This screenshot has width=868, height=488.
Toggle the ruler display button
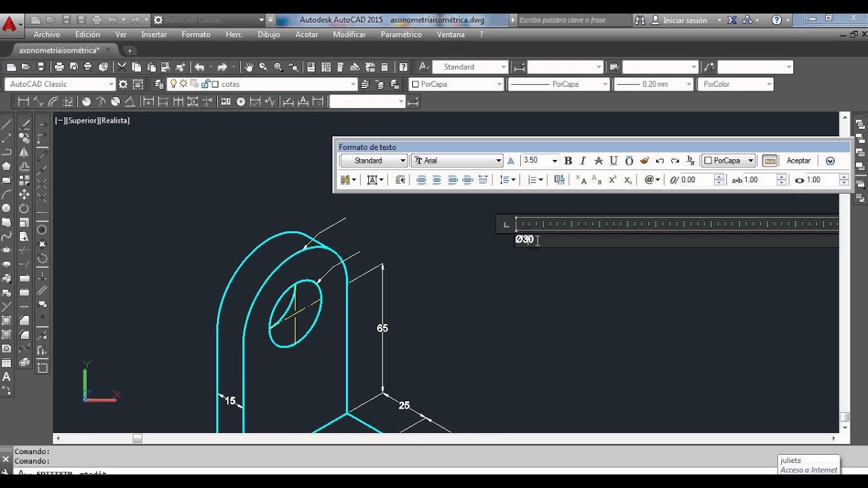(x=770, y=161)
